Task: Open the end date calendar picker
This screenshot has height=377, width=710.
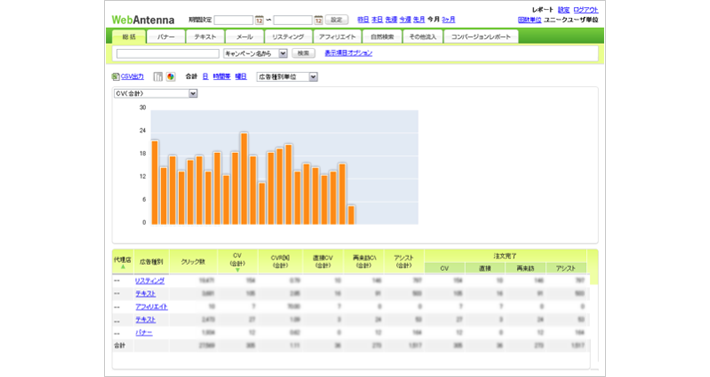Action: 318,20
